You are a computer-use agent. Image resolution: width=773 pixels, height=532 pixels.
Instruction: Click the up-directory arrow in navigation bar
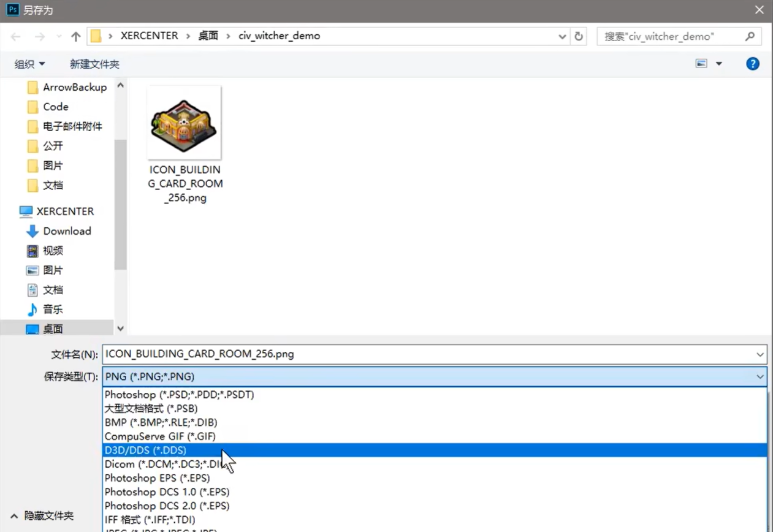(x=76, y=37)
